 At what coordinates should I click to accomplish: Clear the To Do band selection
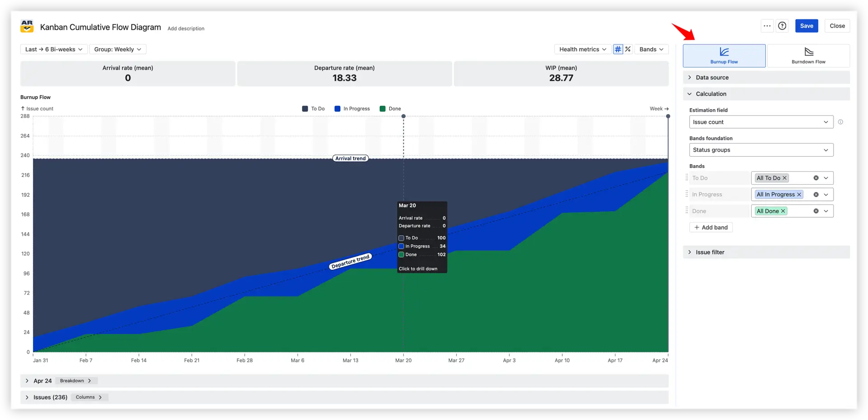coord(816,178)
